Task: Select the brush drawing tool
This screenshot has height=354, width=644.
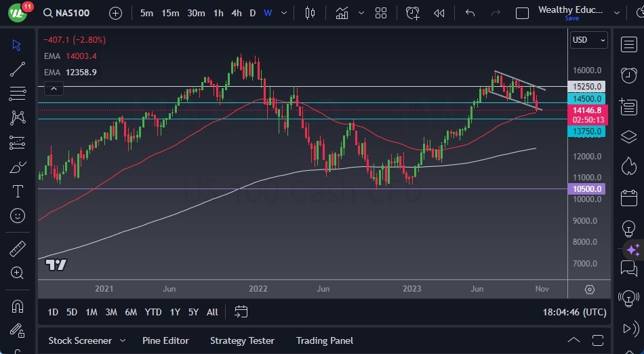Action: pyautogui.click(x=18, y=167)
